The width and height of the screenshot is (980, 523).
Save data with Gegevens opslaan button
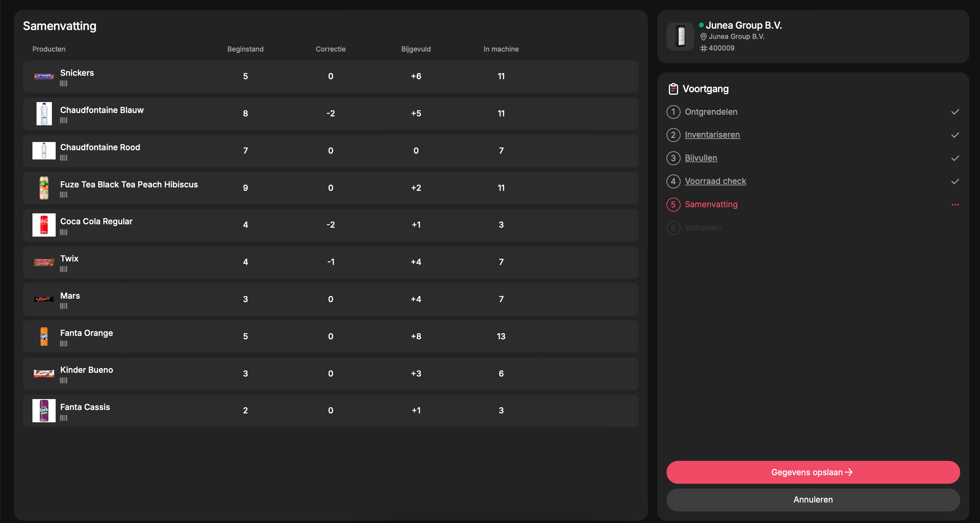[x=813, y=472]
